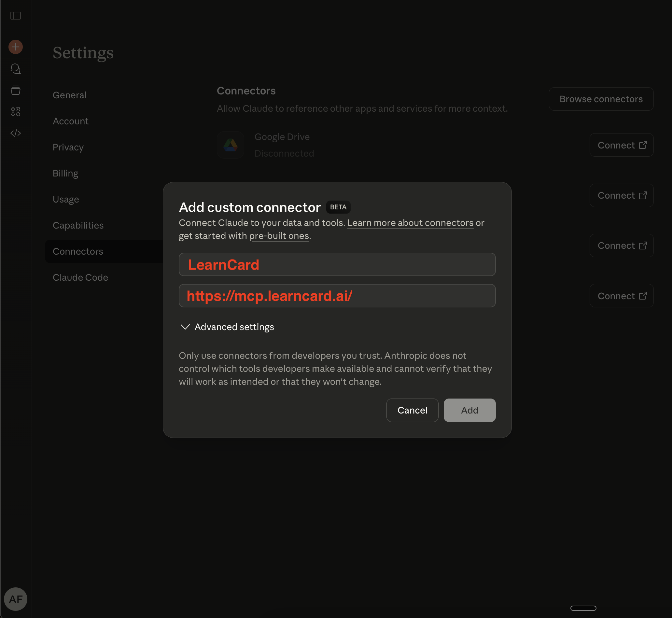Screen dimensions: 672x618
Task: Open the Artifacts shapes icon
Action: (x=15, y=112)
